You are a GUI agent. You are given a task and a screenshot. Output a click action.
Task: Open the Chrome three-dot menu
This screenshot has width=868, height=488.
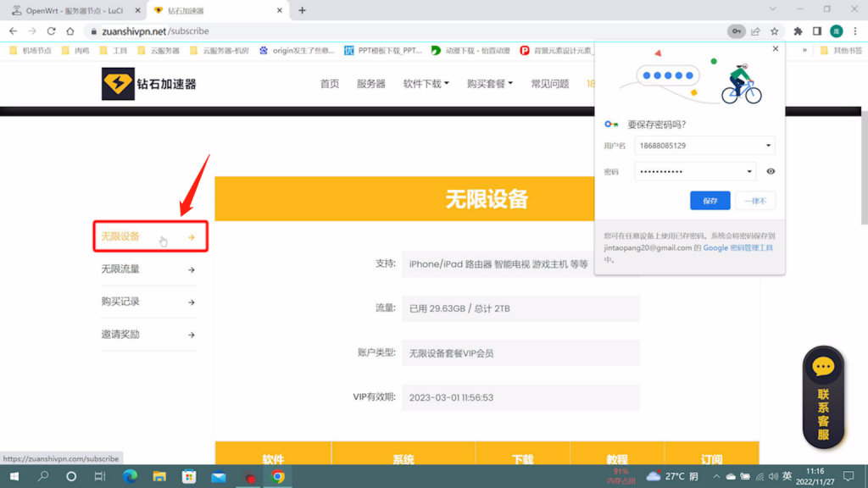855,31
